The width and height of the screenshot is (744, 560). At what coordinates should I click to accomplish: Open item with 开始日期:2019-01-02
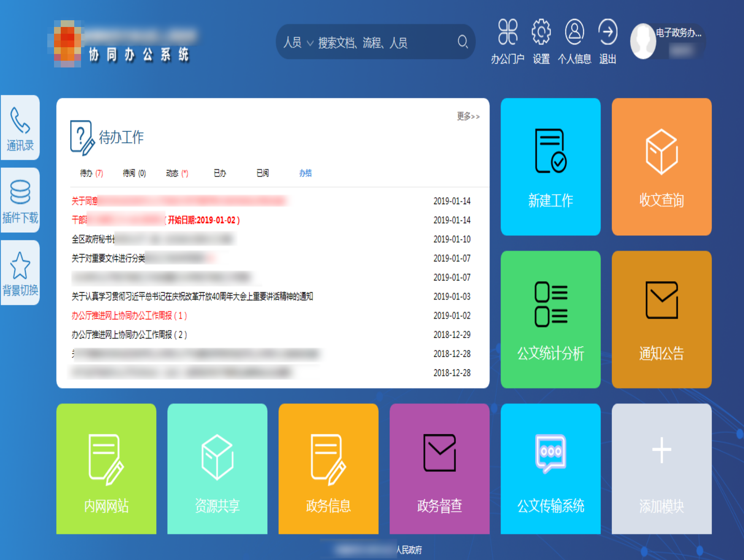click(x=155, y=220)
